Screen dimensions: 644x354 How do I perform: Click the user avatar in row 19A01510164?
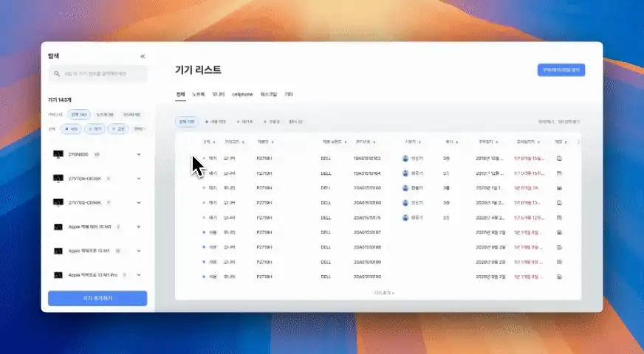pos(405,173)
